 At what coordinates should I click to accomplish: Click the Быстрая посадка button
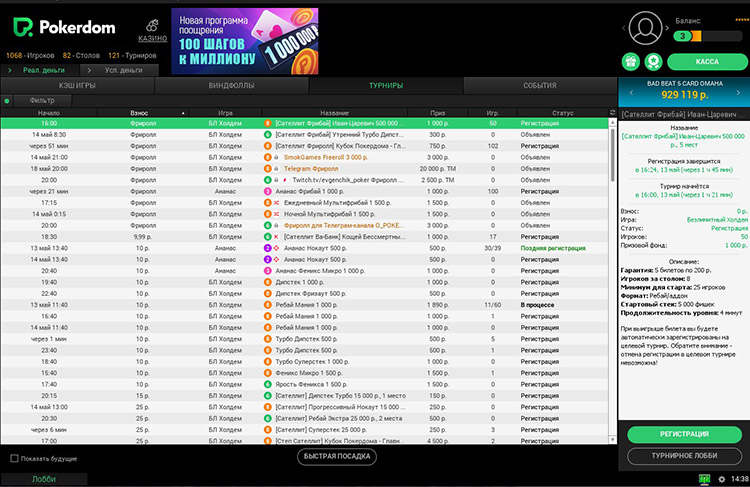coord(337,456)
